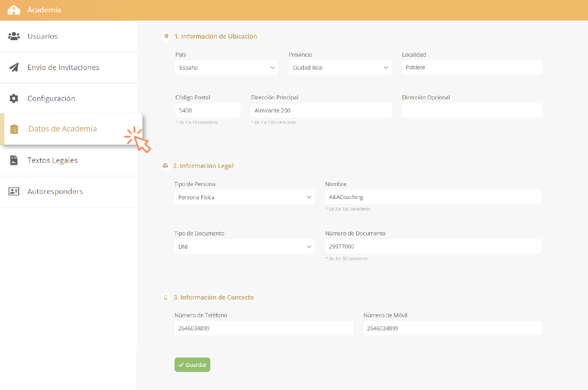Click the Configuración gear icon

(x=14, y=99)
